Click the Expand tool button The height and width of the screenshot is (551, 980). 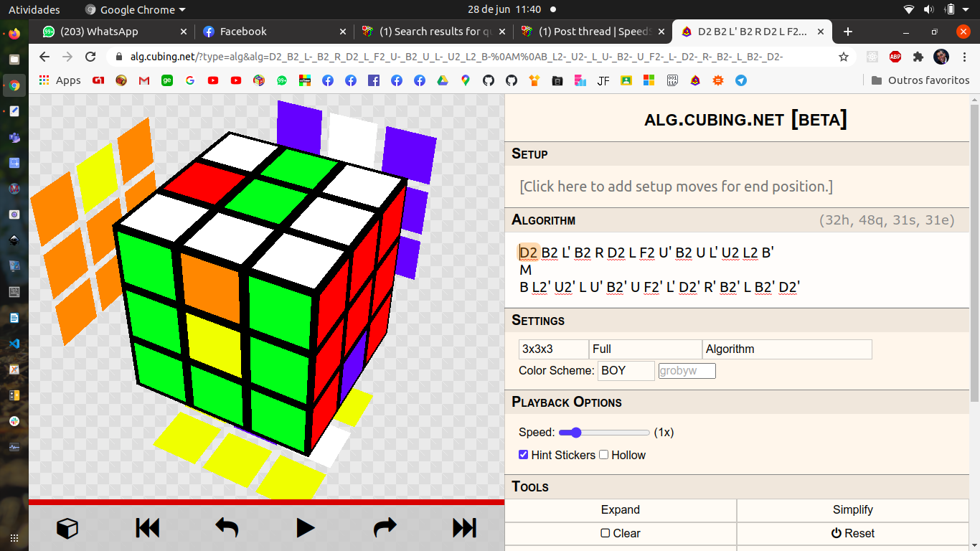point(621,510)
